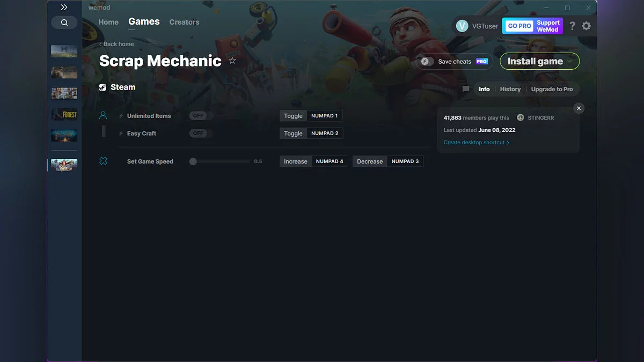Open the Install game dropdown arrow
The height and width of the screenshot is (362, 644).
click(570, 61)
